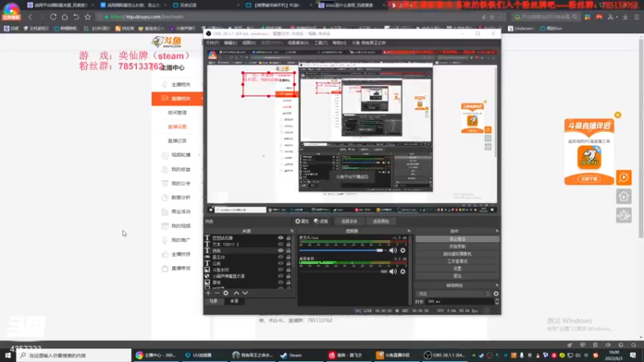
Task: Open the 淡出 transition dropdown
Action: click(453, 294)
